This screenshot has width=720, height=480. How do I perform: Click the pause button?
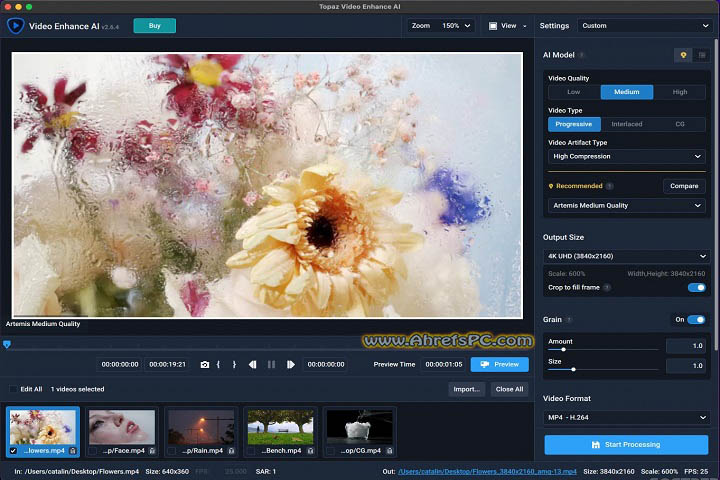[271, 365]
